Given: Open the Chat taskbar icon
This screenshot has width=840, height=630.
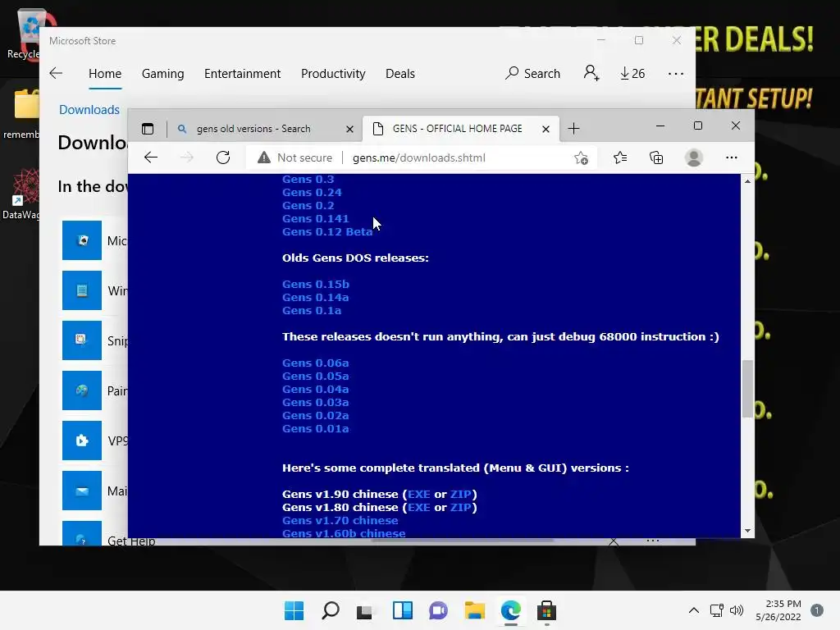Looking at the screenshot, I should click(438, 610).
